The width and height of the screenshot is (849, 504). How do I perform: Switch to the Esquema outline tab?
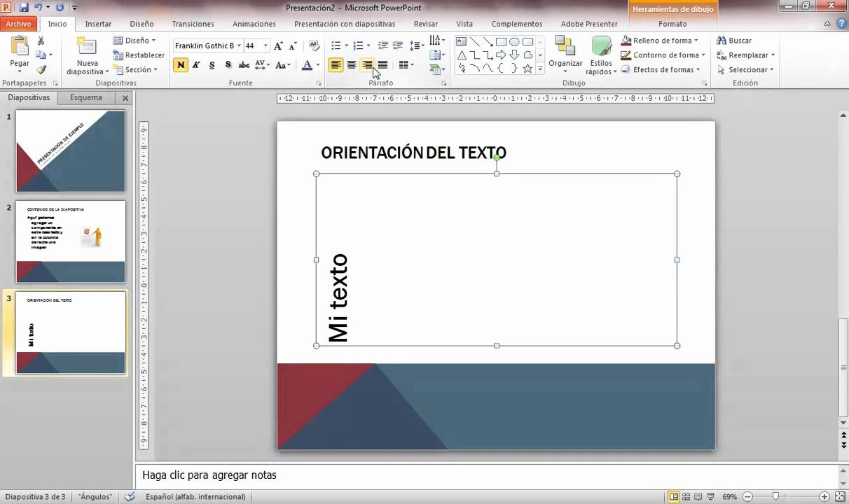tap(86, 98)
